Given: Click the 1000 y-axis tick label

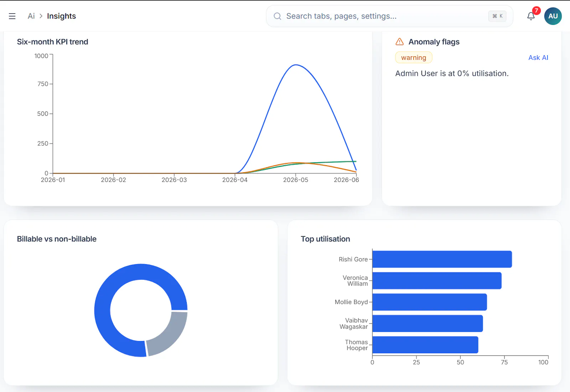Looking at the screenshot, I should (x=41, y=56).
